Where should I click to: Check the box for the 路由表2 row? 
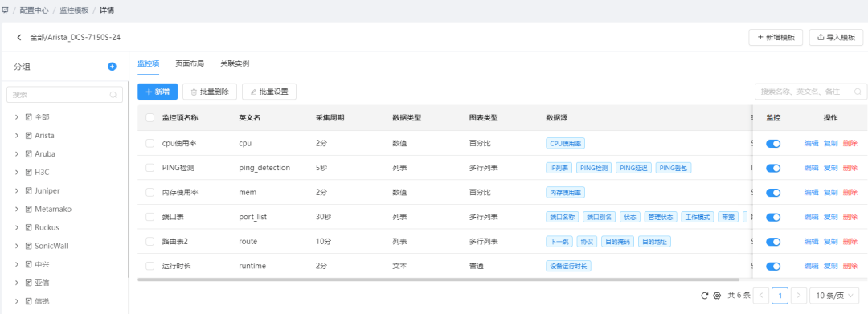tap(150, 242)
